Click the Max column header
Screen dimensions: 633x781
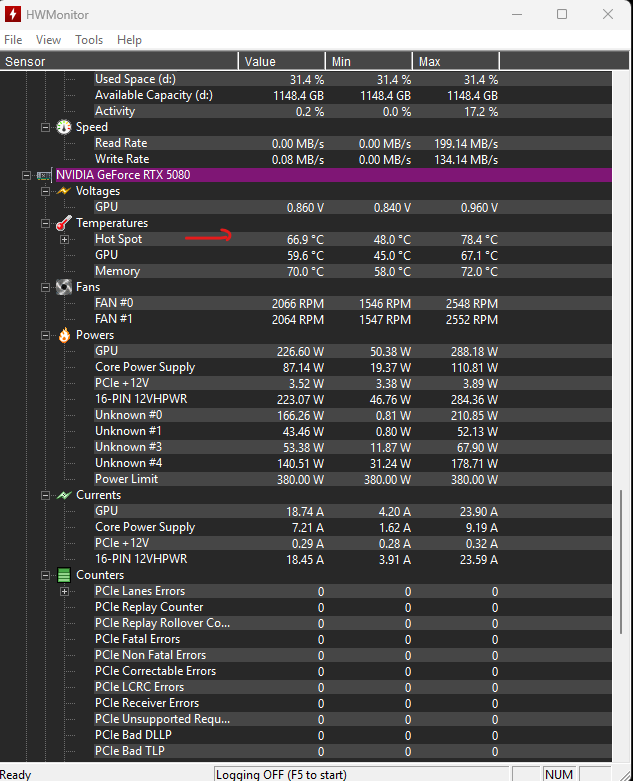(456, 61)
